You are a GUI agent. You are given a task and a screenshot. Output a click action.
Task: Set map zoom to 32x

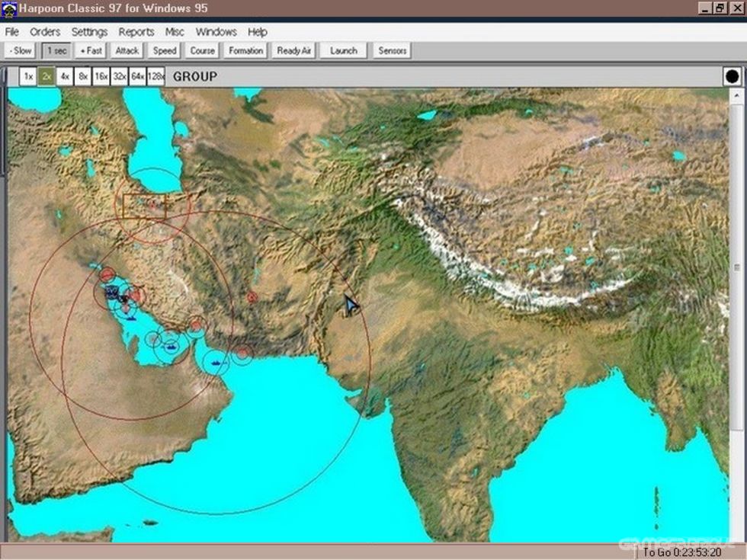click(119, 76)
